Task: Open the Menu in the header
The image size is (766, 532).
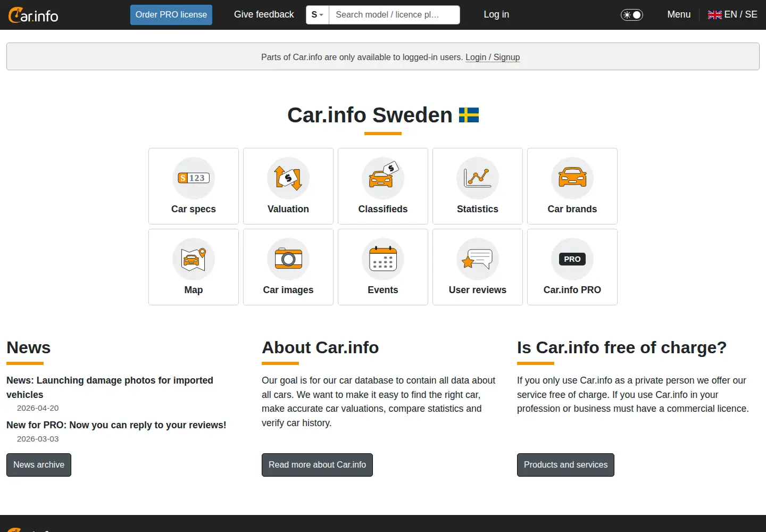Action: (679, 14)
